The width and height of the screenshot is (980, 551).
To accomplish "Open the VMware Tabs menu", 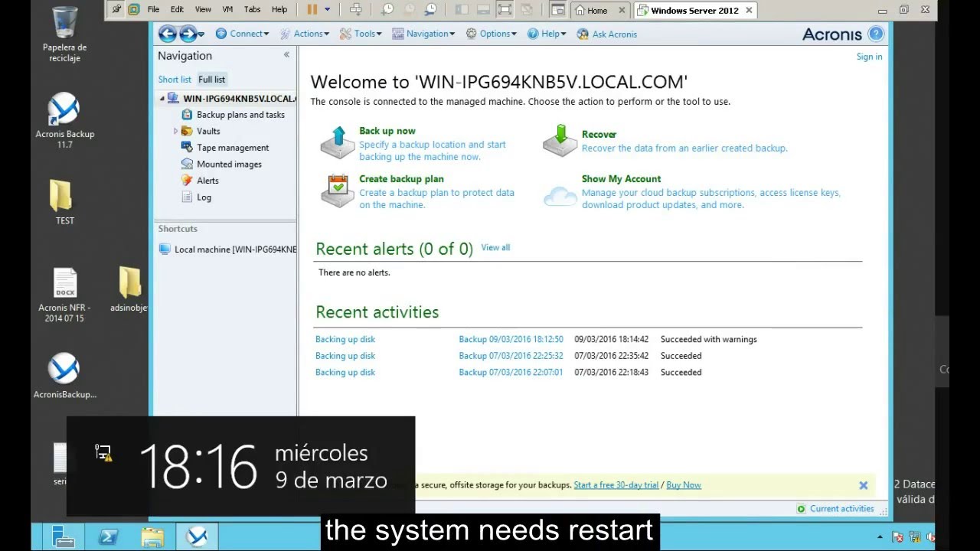I will click(x=252, y=10).
